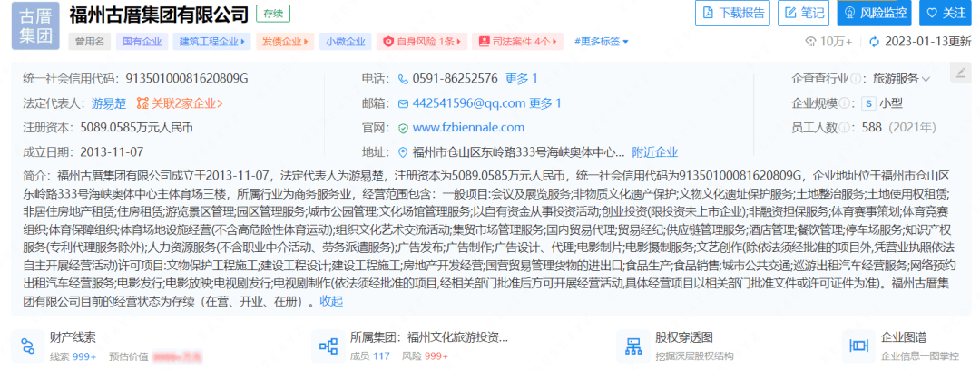Click email 442541596@qq.com
This screenshot has height=370, width=980.
click(x=469, y=103)
